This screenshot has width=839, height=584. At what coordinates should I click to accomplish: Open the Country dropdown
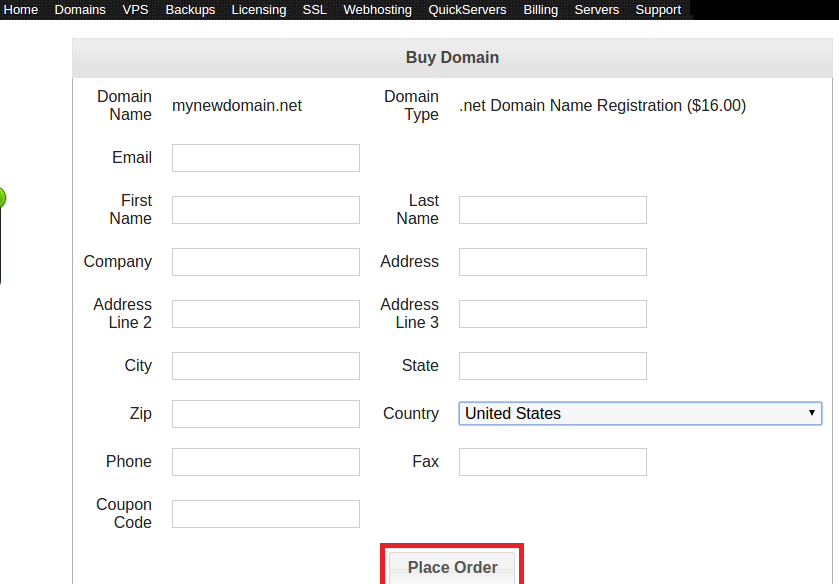point(640,413)
